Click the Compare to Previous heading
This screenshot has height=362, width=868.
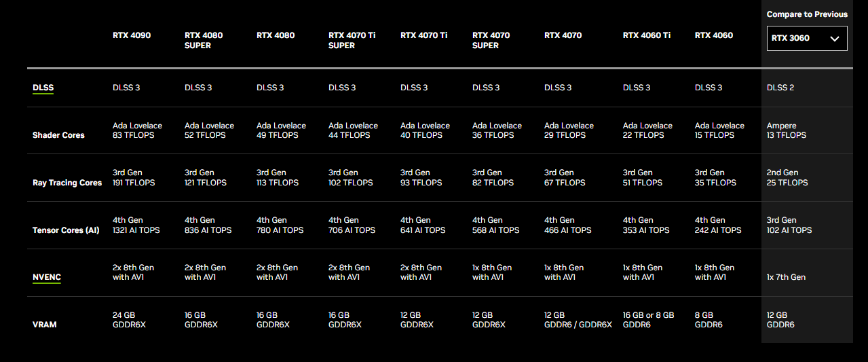click(807, 14)
